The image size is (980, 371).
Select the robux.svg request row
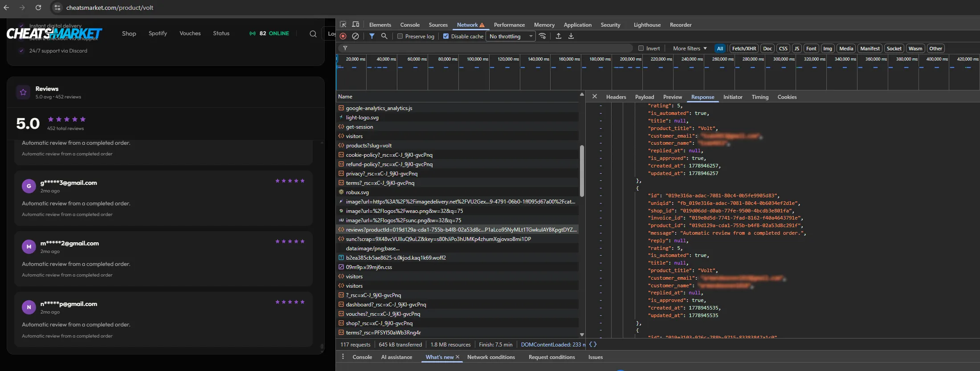[457, 192]
